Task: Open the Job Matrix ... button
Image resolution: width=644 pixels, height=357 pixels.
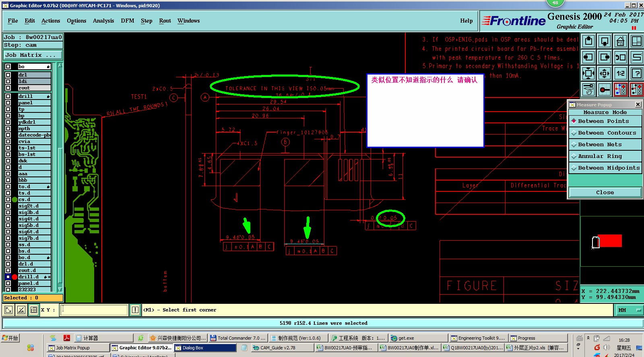Action: pyautogui.click(x=33, y=55)
